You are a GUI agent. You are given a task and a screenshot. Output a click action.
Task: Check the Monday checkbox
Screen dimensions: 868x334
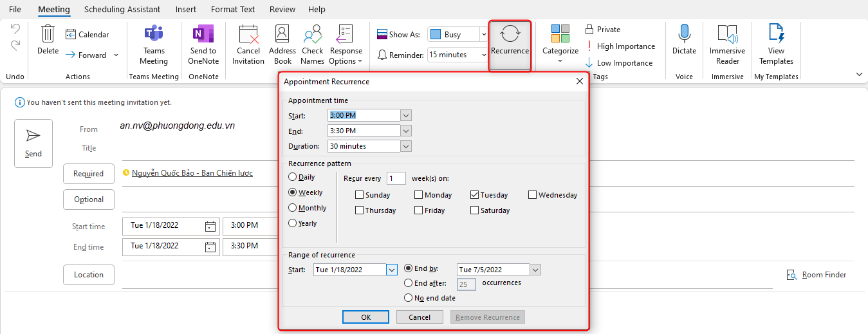(418, 195)
